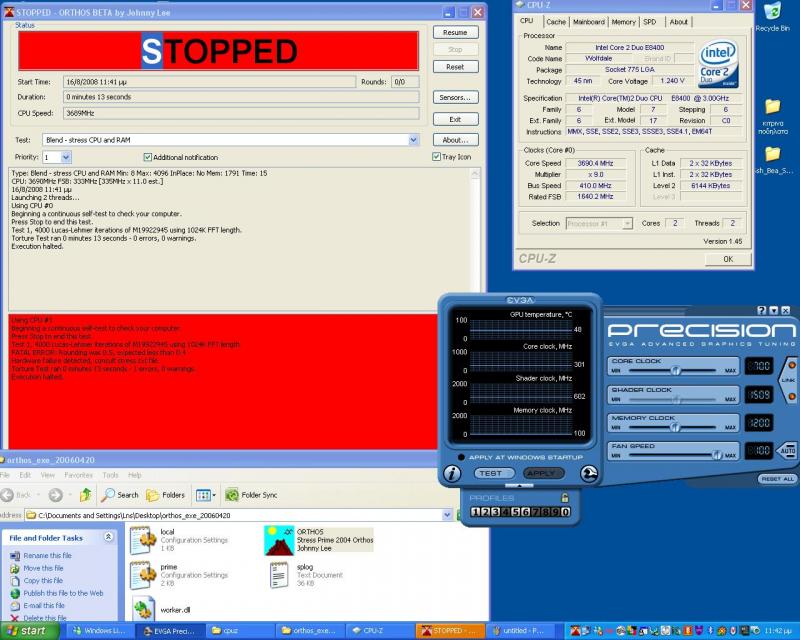Screen dimensions: 800x640
Task: Select the ORTHOS application file icon
Action: tap(279, 540)
